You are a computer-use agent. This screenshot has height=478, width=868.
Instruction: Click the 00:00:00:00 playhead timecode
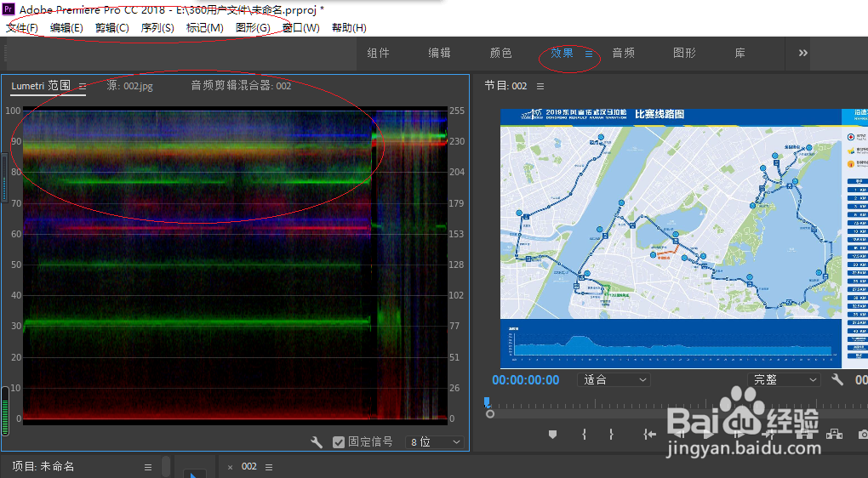pyautogui.click(x=525, y=380)
